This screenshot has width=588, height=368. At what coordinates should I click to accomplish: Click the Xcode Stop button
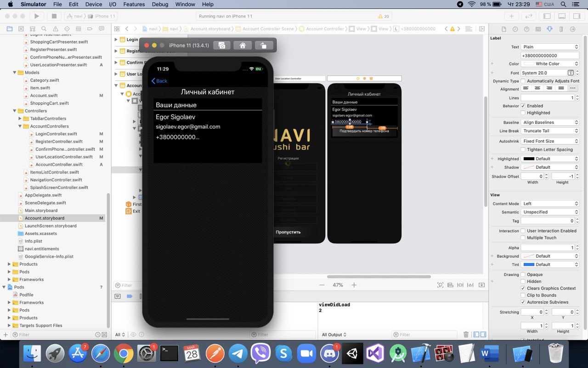click(x=54, y=16)
